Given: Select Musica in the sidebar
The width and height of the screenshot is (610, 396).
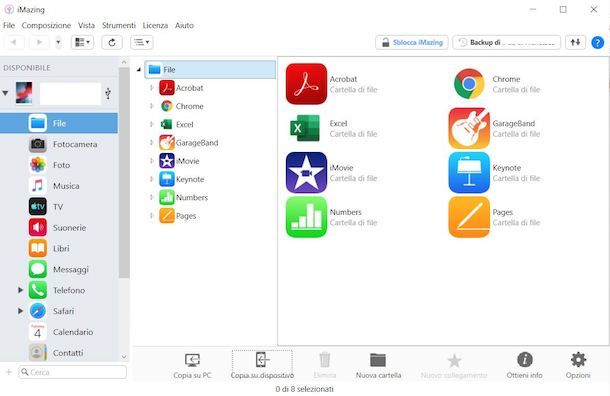Looking at the screenshot, I should [x=59, y=186].
